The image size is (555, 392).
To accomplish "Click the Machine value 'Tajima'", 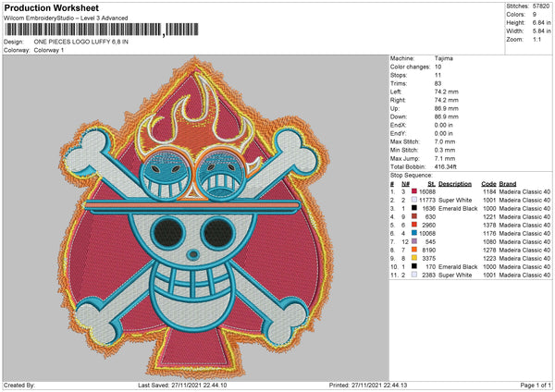I will pos(443,58).
